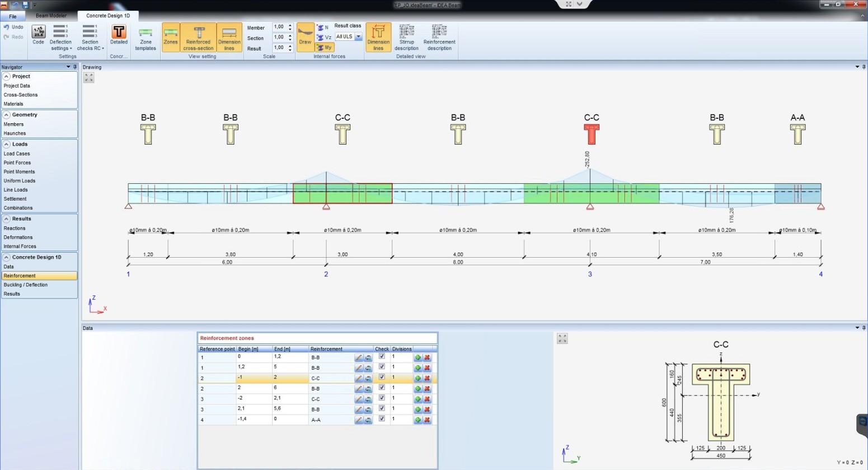Open the Result class dropdown

click(358, 37)
